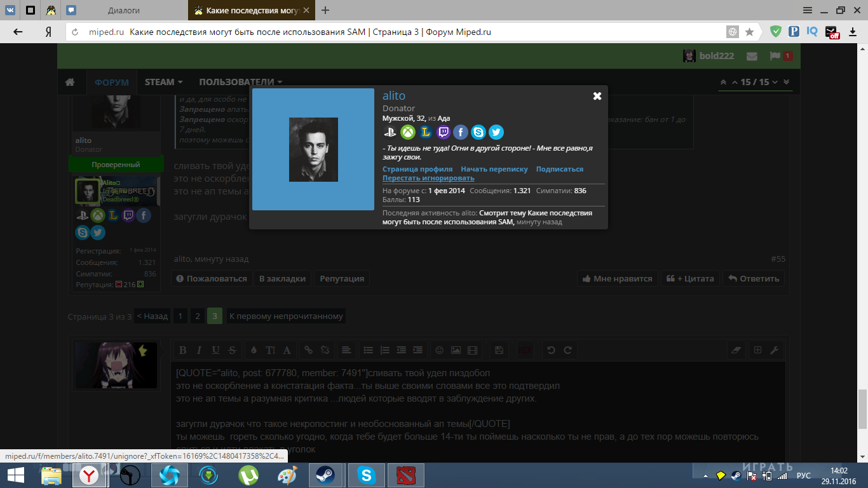Open the ФОРУМ tab
The width and height of the screenshot is (868, 488).
[112, 82]
